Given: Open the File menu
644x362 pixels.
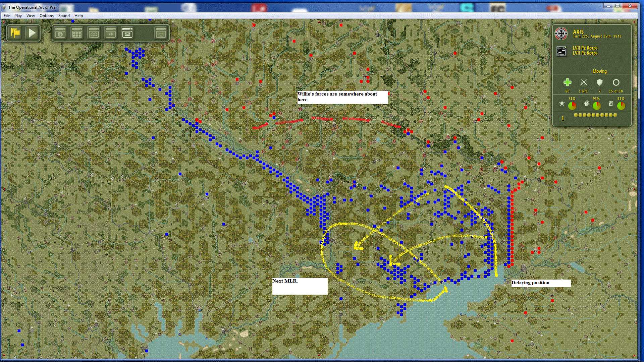Looking at the screenshot, I should pyautogui.click(x=7, y=16).
